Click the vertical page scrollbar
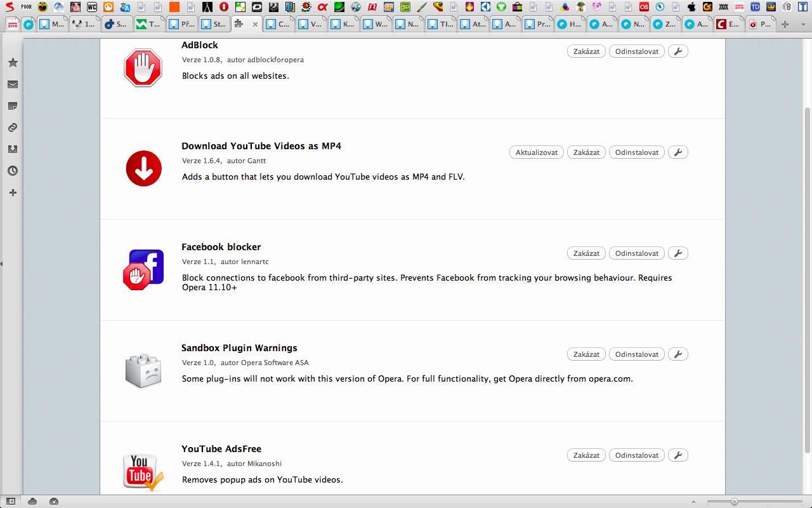Viewport: 812px width, 508px height. [808, 279]
